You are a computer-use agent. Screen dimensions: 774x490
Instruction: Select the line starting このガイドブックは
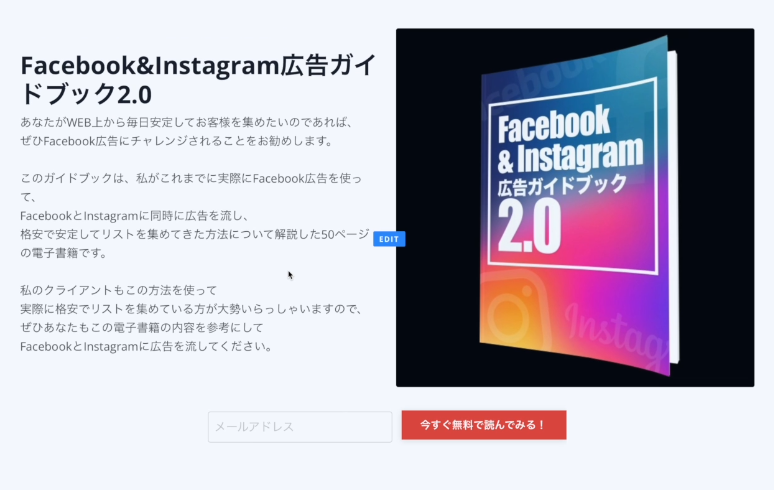tap(191, 178)
